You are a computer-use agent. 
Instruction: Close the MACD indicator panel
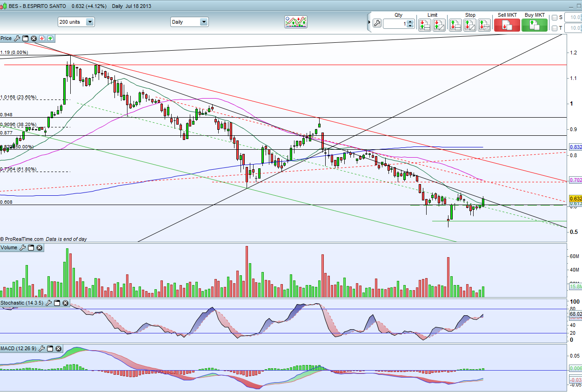tap(60, 348)
